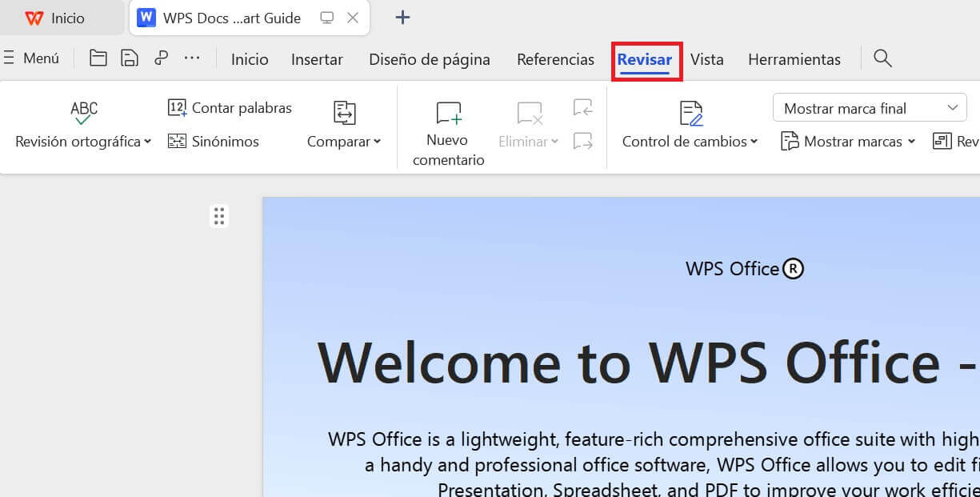This screenshot has height=497, width=980.
Task: Click the previous comment navigation arrow
Action: click(582, 106)
